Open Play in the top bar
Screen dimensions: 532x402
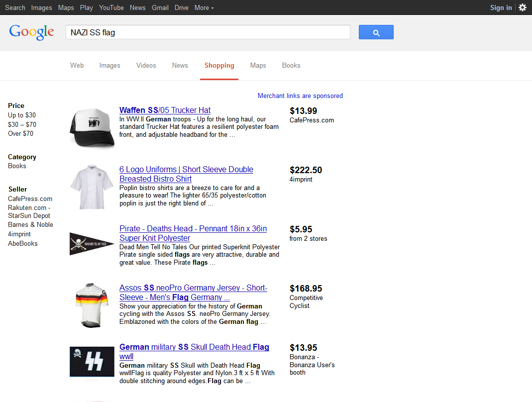(87, 7)
